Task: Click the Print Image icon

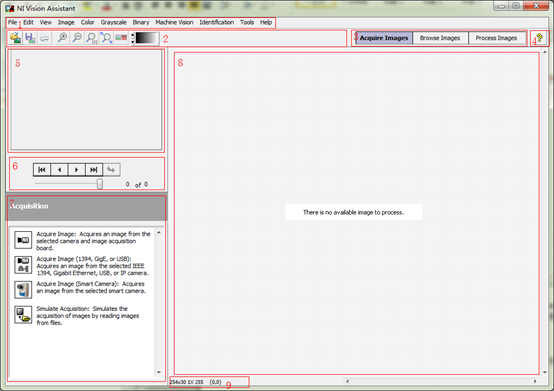Action: click(x=44, y=38)
